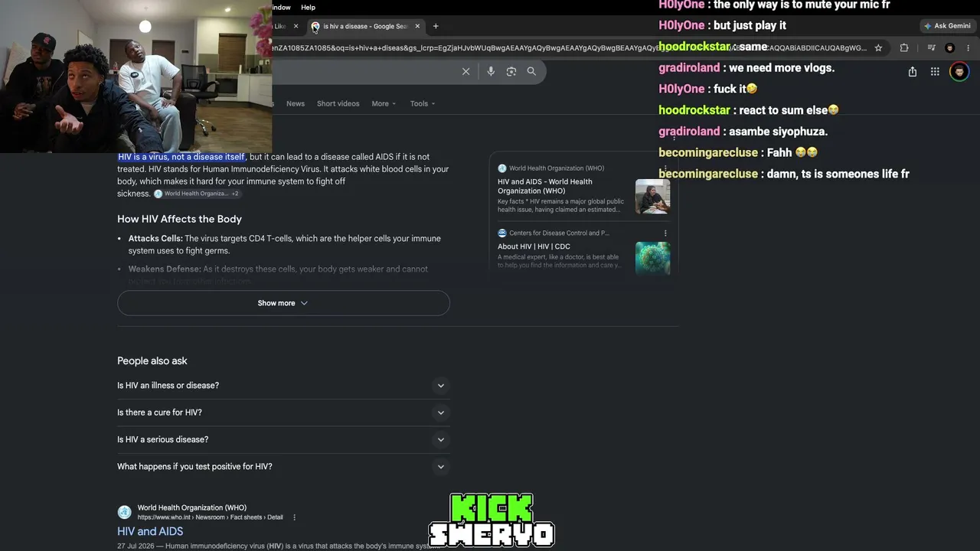Open a new browser tab
Image resolution: width=980 pixels, height=551 pixels.
[436, 26]
